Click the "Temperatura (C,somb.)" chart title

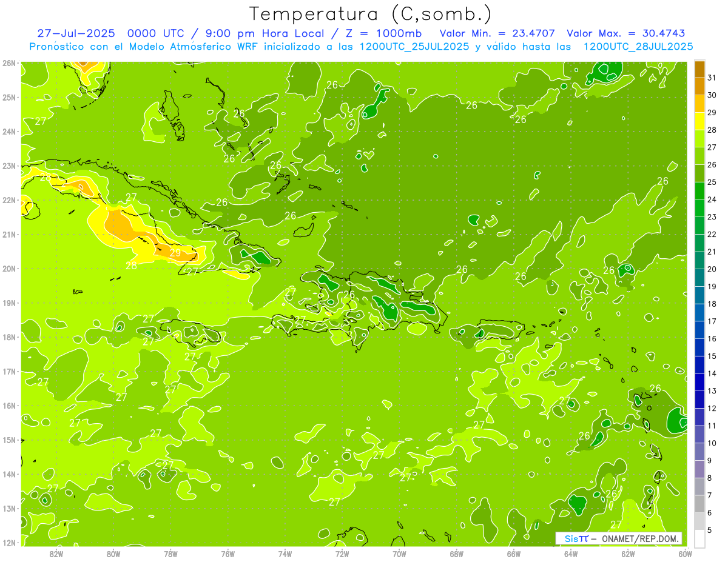tap(370, 14)
